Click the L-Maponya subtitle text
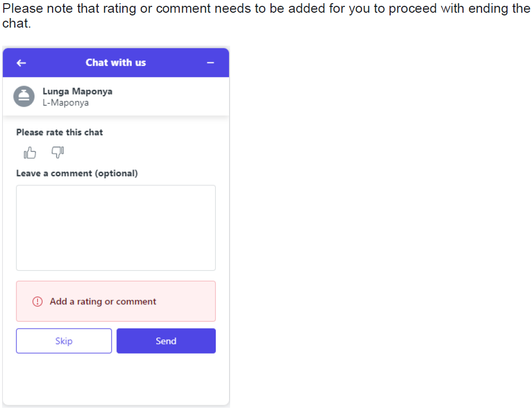Image resolution: width=532 pixels, height=412 pixels. coord(65,102)
